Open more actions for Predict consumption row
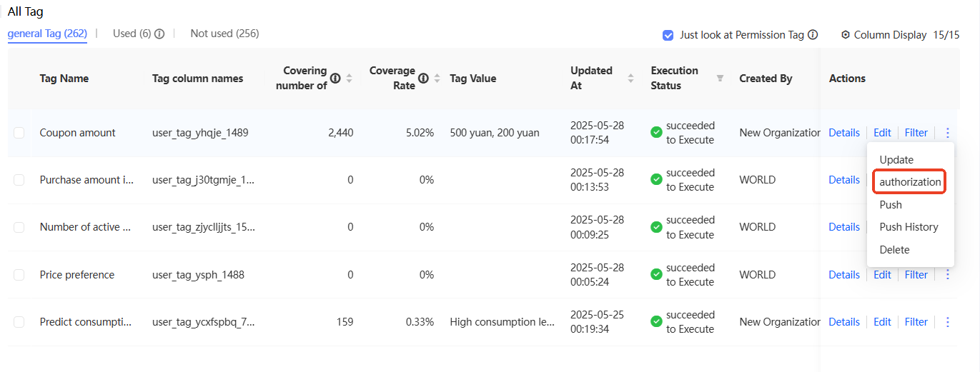980x372 pixels. pyautogui.click(x=948, y=322)
